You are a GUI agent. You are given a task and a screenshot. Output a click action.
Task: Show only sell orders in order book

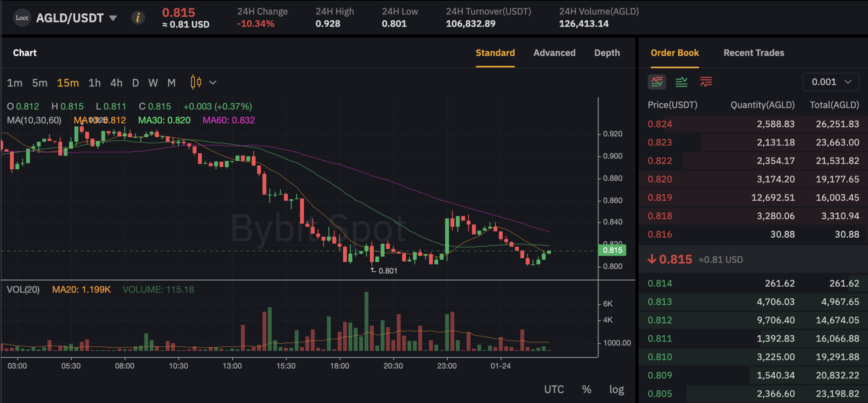coord(705,82)
